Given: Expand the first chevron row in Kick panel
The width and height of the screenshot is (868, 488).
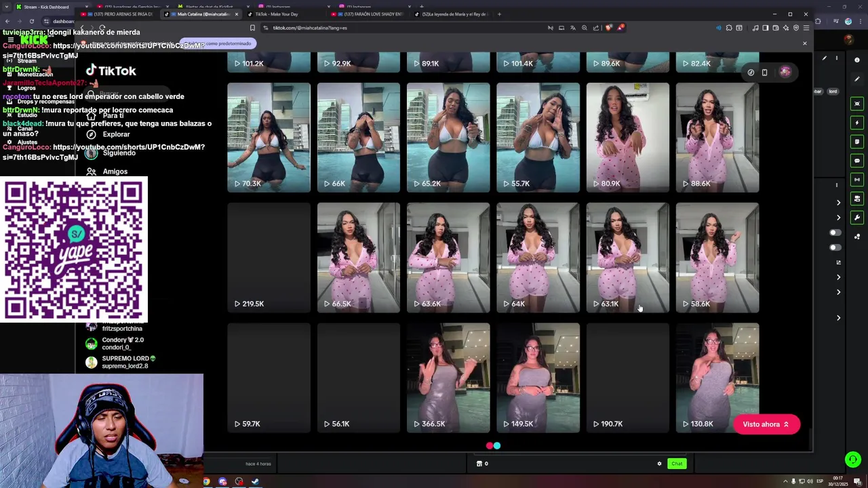Looking at the screenshot, I should pyautogui.click(x=838, y=203).
